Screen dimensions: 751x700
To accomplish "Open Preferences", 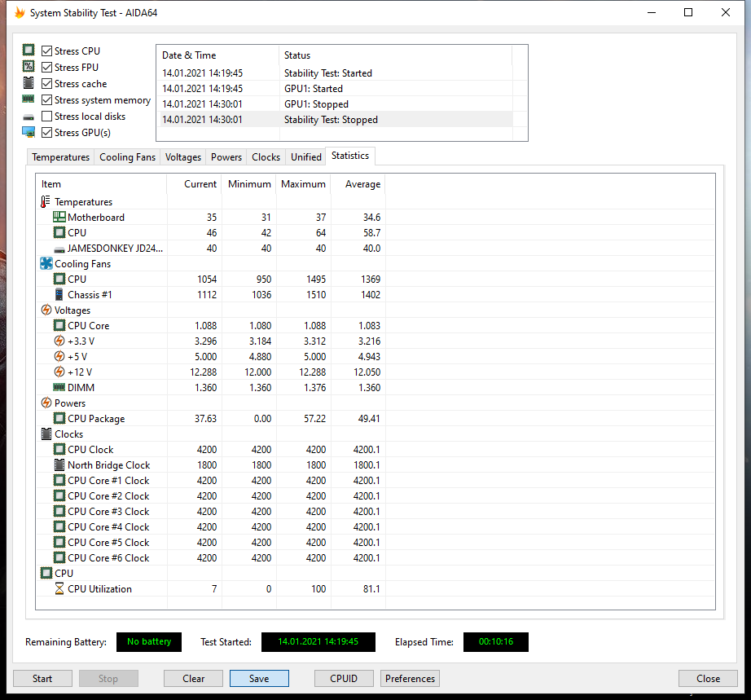I will pos(410,679).
